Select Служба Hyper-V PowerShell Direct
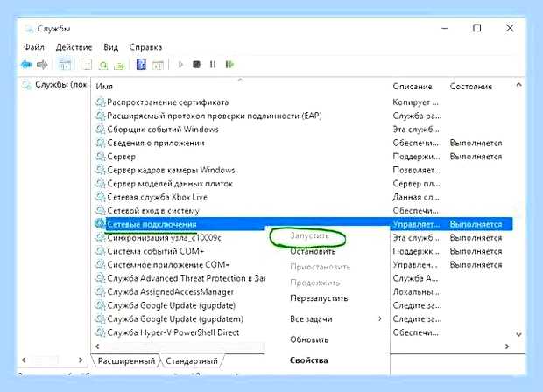The image size is (543, 392). (x=173, y=332)
